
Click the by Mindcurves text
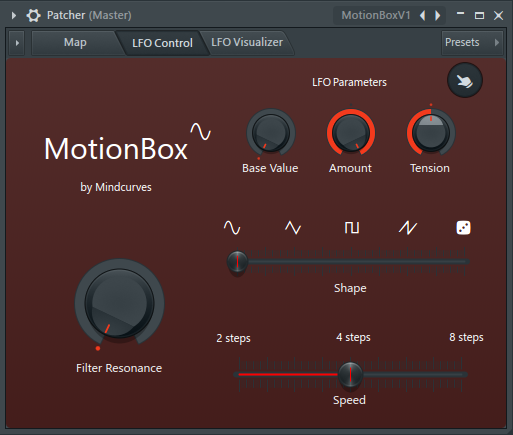pos(116,187)
